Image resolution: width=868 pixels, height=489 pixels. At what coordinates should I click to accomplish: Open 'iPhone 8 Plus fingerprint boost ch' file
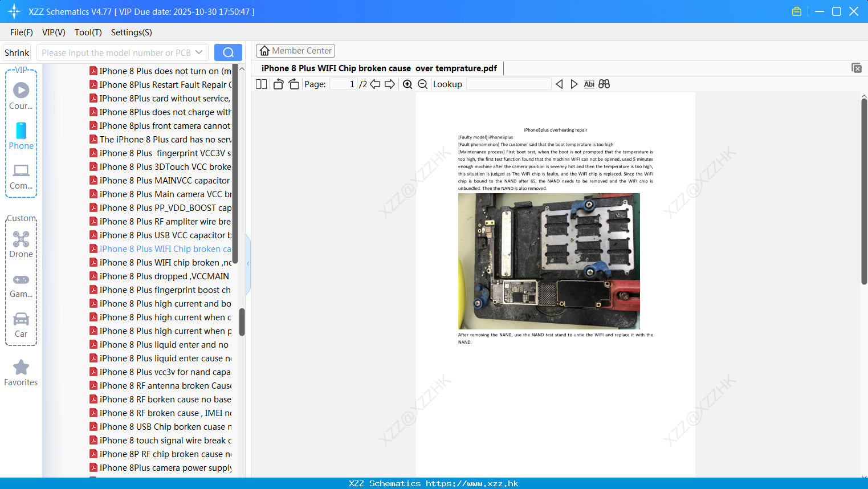pos(161,290)
